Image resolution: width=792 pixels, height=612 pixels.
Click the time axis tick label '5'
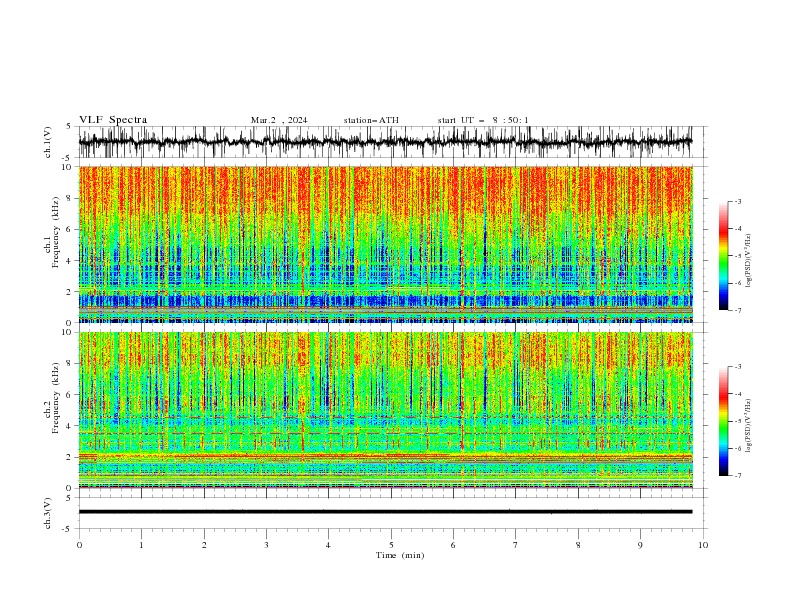(391, 545)
